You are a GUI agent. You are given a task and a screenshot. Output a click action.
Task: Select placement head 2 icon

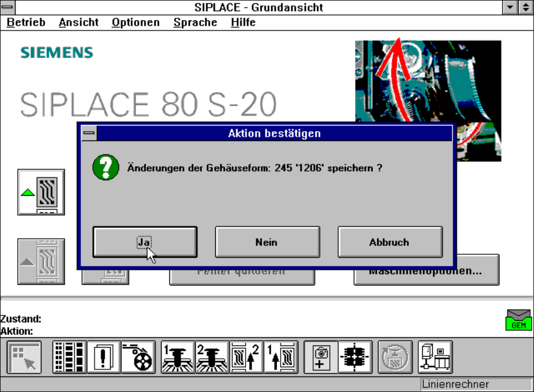(212, 357)
